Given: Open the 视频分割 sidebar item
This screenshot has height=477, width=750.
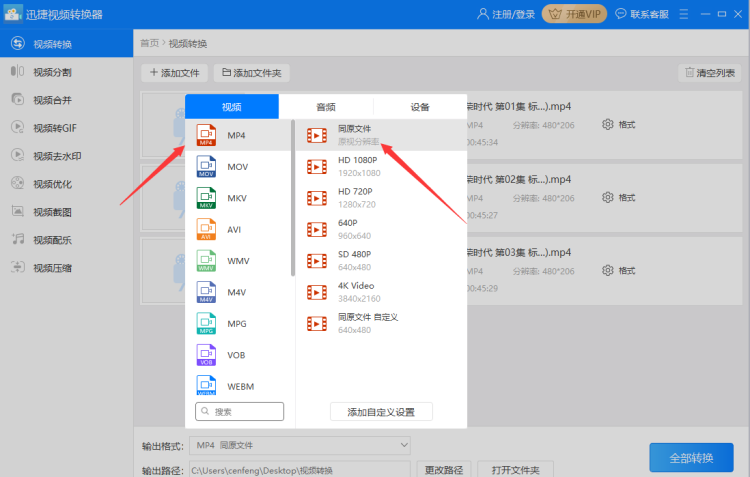Looking at the screenshot, I should click(66, 72).
